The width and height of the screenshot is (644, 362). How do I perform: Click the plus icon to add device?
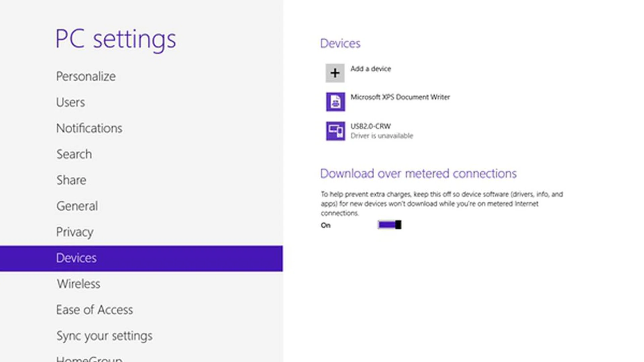coord(335,73)
